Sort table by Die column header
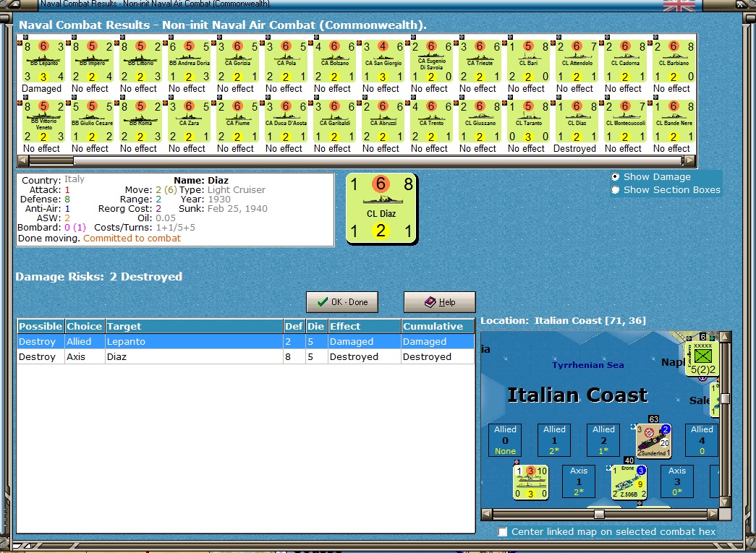 click(316, 326)
